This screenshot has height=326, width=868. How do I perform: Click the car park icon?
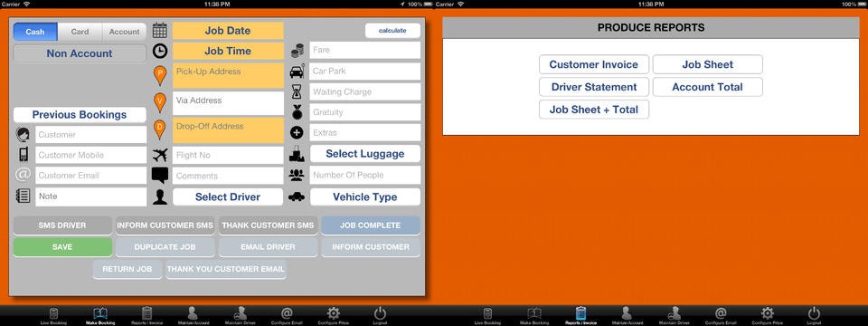(297, 71)
